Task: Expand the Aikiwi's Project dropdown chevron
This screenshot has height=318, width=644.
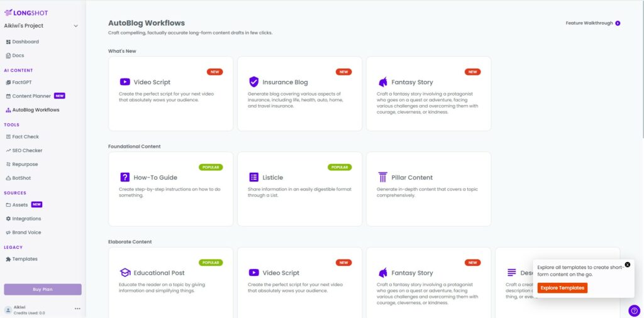Action: [75, 26]
